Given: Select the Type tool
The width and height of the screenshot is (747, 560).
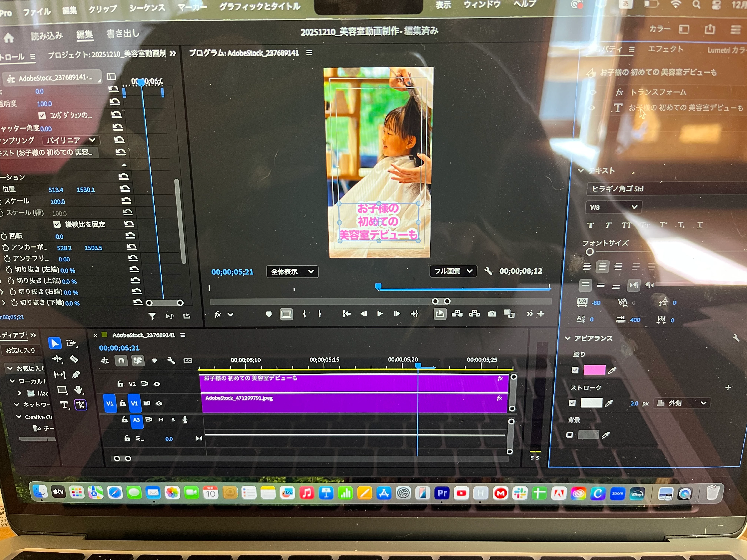Looking at the screenshot, I should pyautogui.click(x=64, y=405).
